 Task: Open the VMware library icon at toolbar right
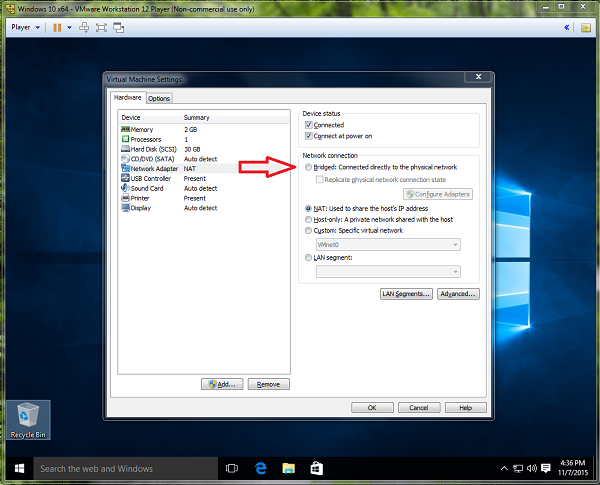(x=585, y=28)
